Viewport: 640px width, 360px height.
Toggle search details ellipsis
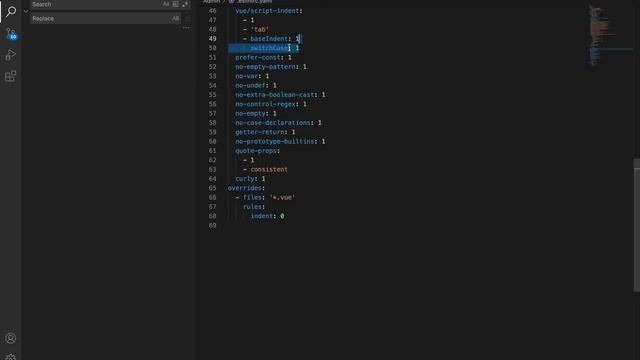186,28
